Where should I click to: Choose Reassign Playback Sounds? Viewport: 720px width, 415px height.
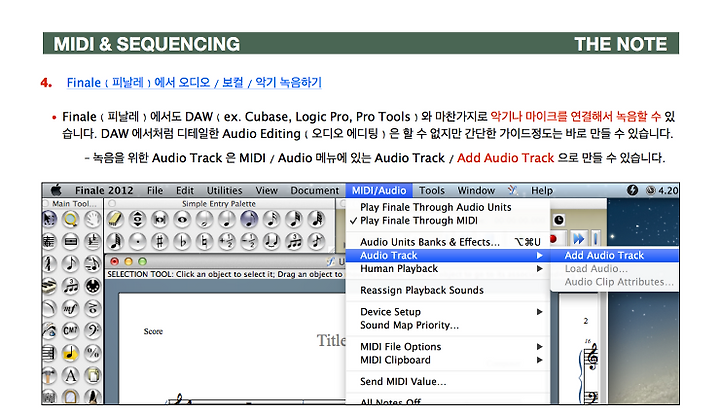448,290
